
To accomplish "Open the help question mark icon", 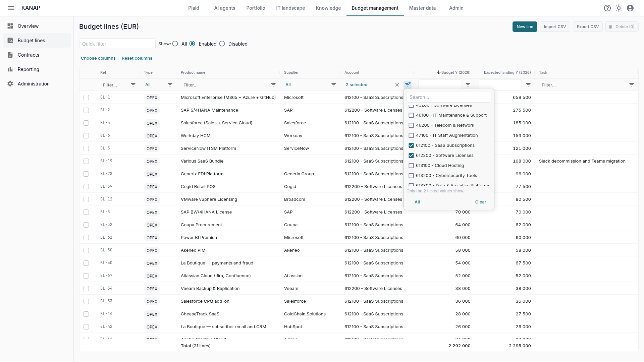I will (607, 8).
